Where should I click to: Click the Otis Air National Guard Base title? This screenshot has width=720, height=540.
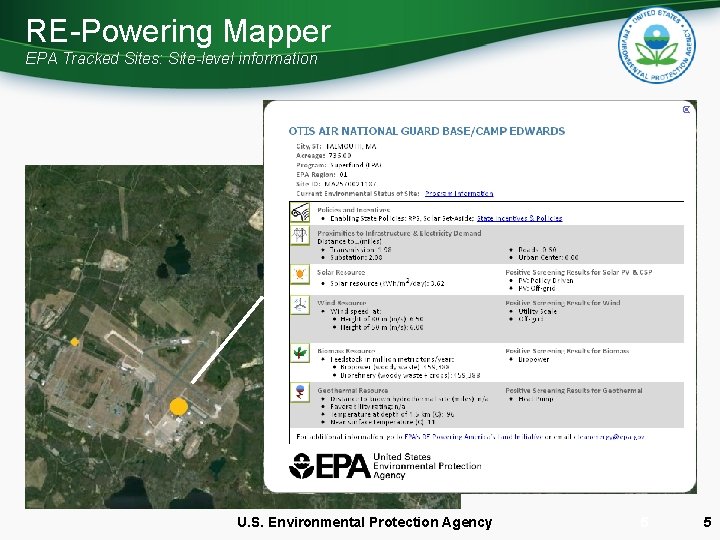click(427, 131)
